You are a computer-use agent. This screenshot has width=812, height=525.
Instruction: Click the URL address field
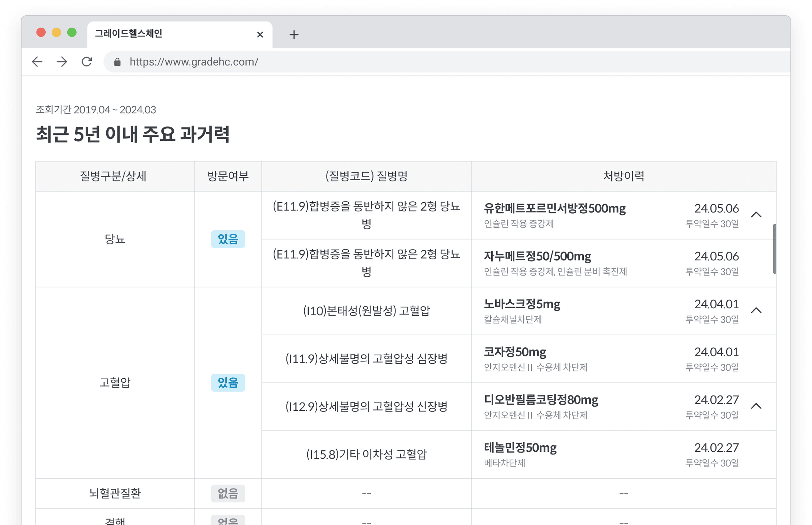click(x=446, y=62)
